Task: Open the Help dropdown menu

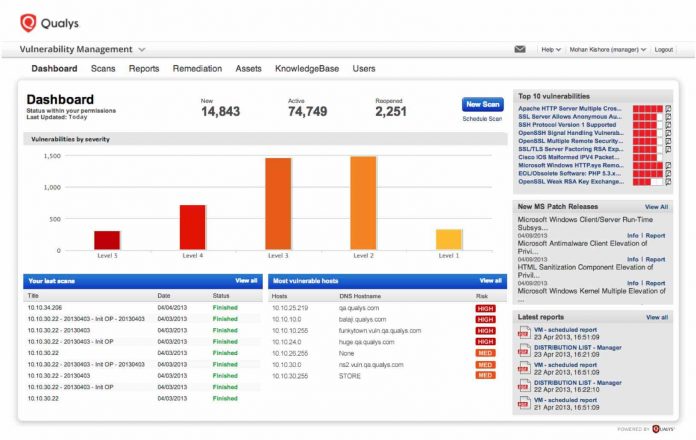Action: click(x=551, y=49)
